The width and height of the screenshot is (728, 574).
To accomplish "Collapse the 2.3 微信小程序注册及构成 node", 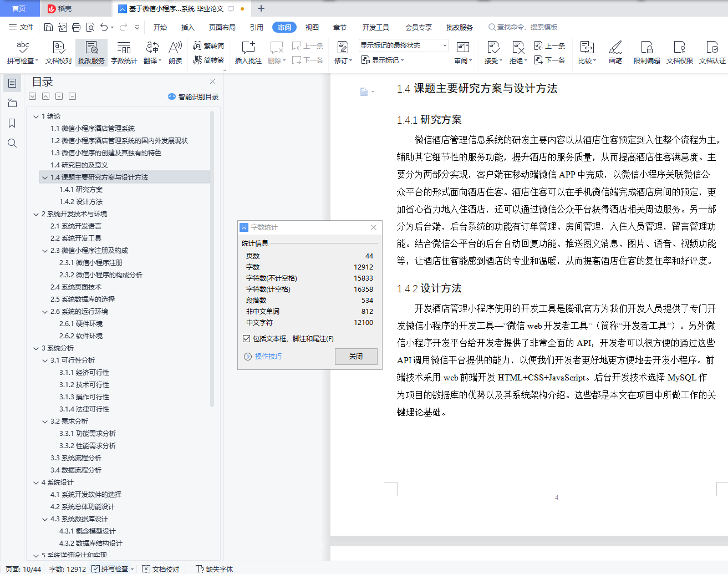I will (45, 251).
